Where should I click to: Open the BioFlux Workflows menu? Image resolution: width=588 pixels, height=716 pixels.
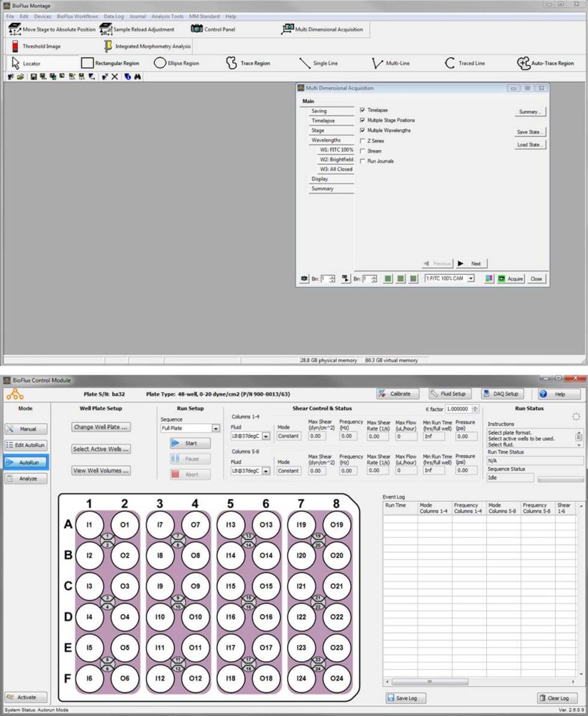click(77, 16)
